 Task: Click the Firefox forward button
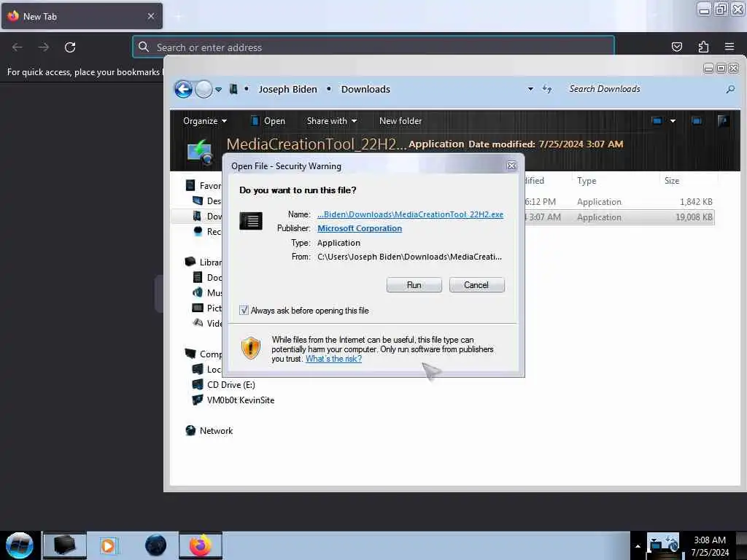43,47
